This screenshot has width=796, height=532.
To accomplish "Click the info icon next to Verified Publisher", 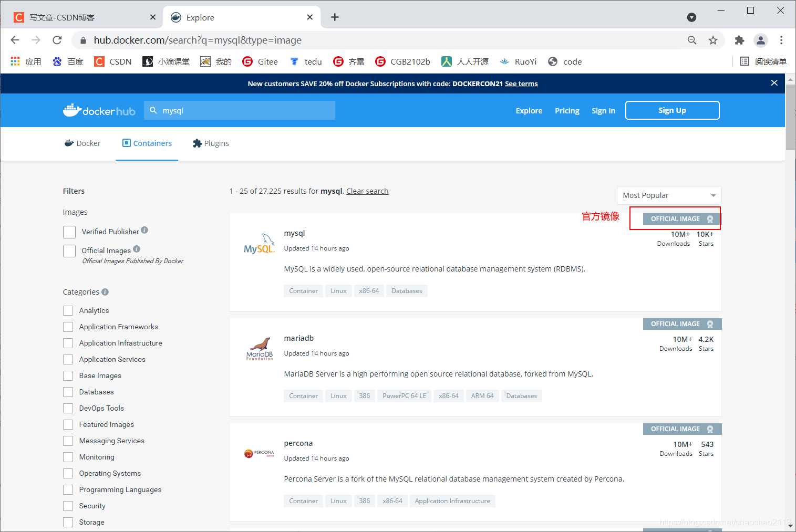I will 144,230.
